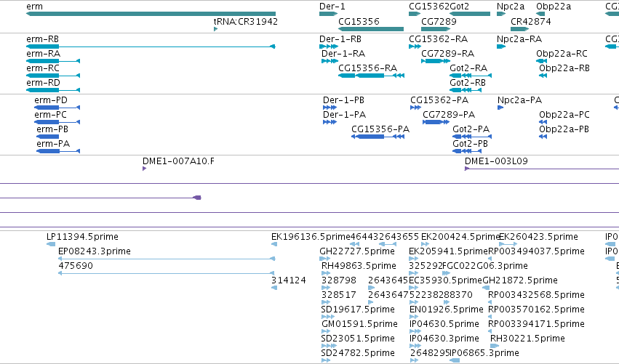619x364 pixels.
Task: Select the CG7289-PA CDS feature
Action: point(436,122)
